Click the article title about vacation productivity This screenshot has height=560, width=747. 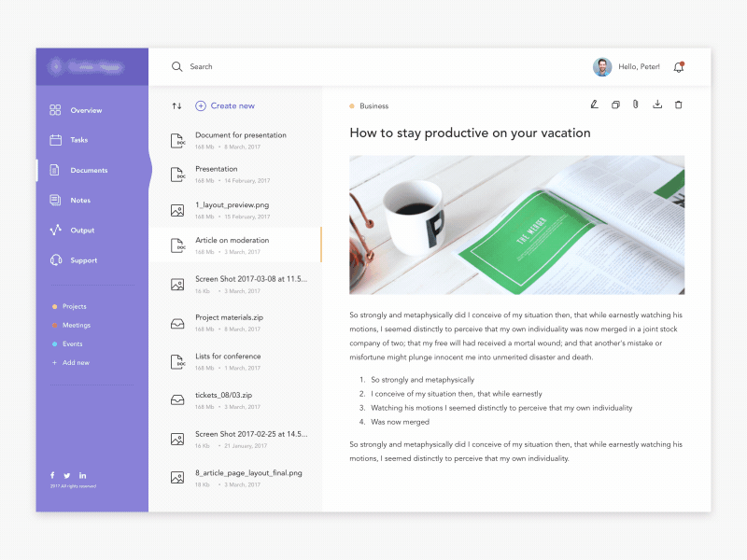[x=470, y=133]
